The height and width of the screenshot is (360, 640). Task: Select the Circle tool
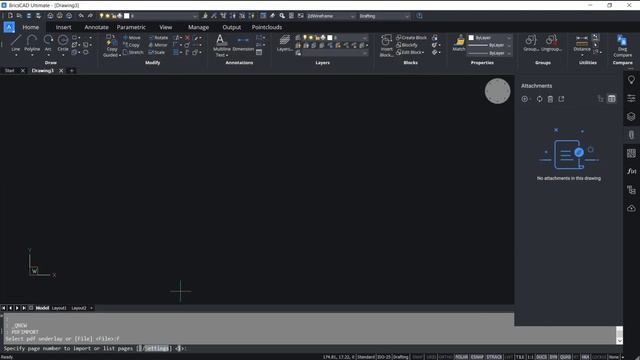tap(63, 42)
